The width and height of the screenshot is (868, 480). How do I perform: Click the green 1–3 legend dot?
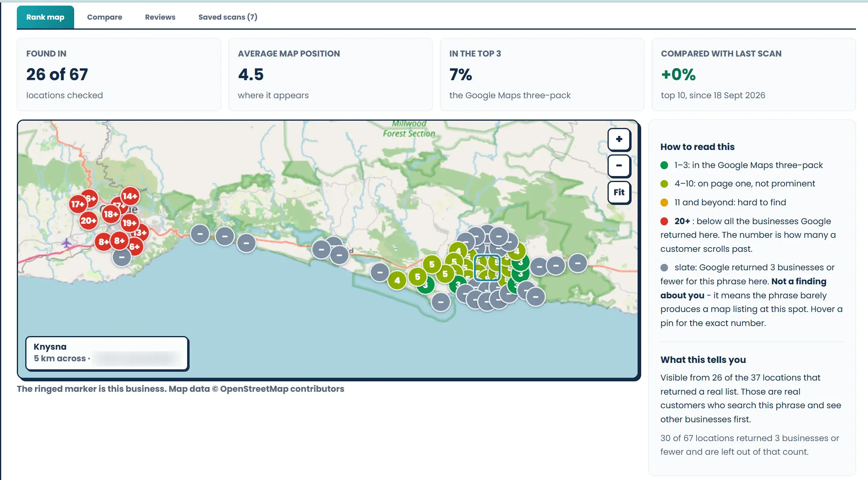(x=664, y=165)
